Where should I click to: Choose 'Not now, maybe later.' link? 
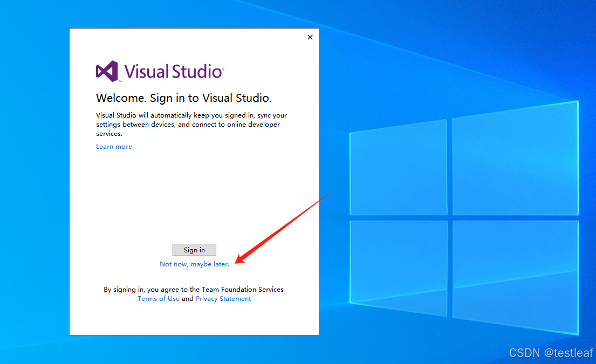coord(194,264)
